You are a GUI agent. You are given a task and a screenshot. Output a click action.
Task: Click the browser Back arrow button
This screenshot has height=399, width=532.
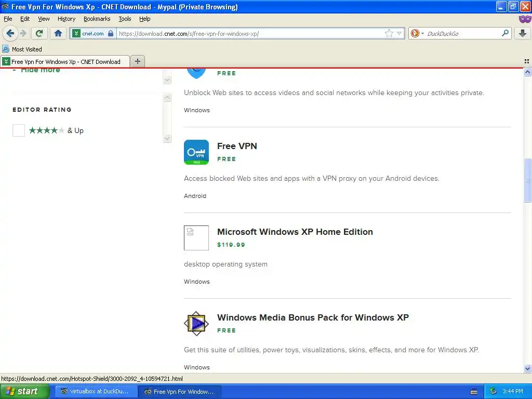[10, 33]
